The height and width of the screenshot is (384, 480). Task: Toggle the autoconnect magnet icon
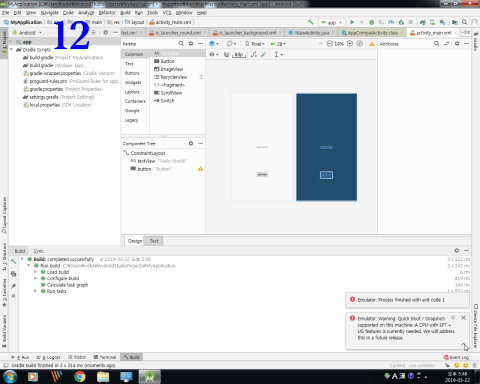tap(226, 54)
